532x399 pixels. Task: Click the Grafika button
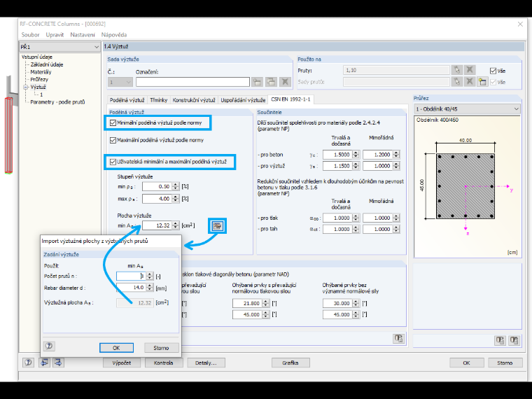[290, 363]
